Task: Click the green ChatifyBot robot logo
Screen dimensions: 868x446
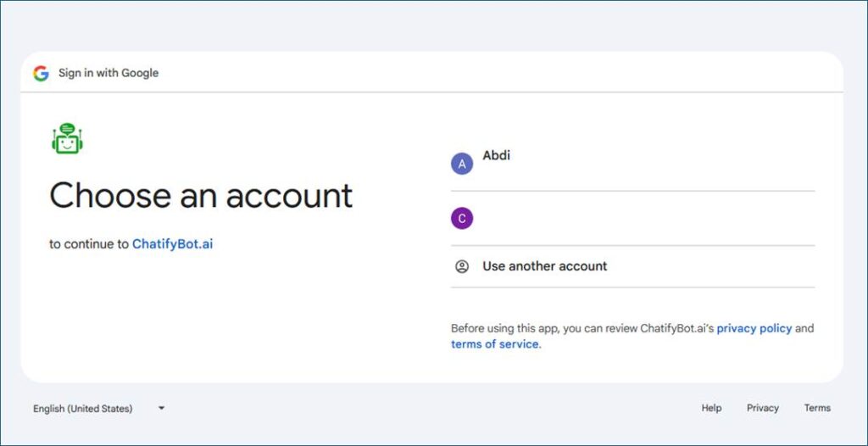Action: pos(67,139)
